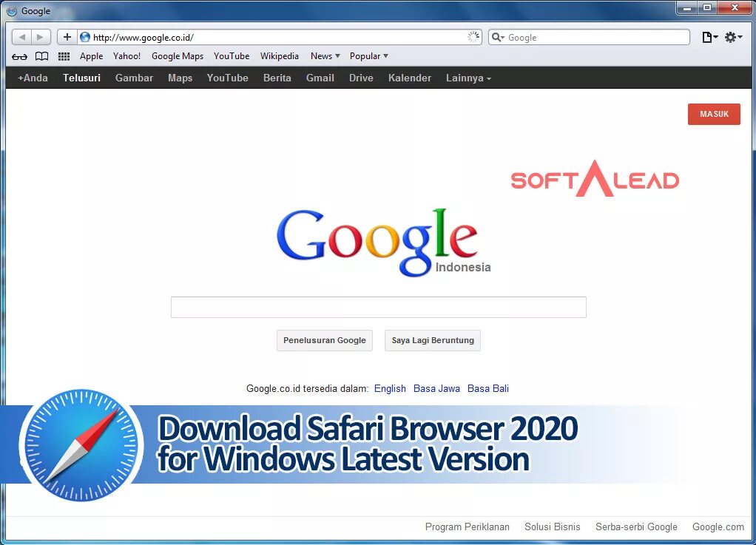This screenshot has height=545, width=756.
Task: Open Solusi Bisnis footer link
Action: 553,527
